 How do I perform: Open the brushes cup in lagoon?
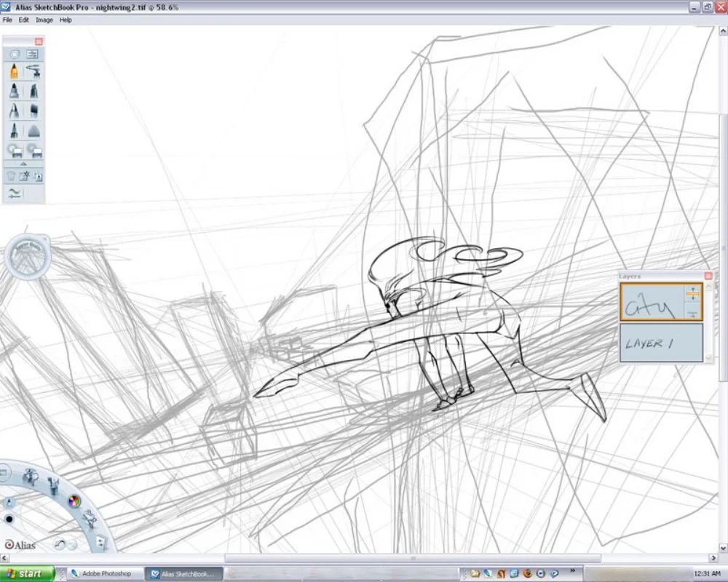[53, 485]
